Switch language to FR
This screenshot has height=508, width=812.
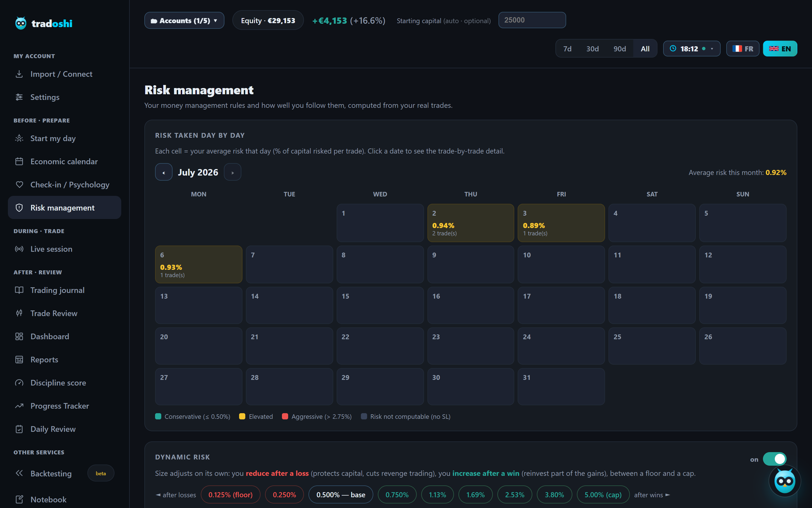tap(743, 49)
